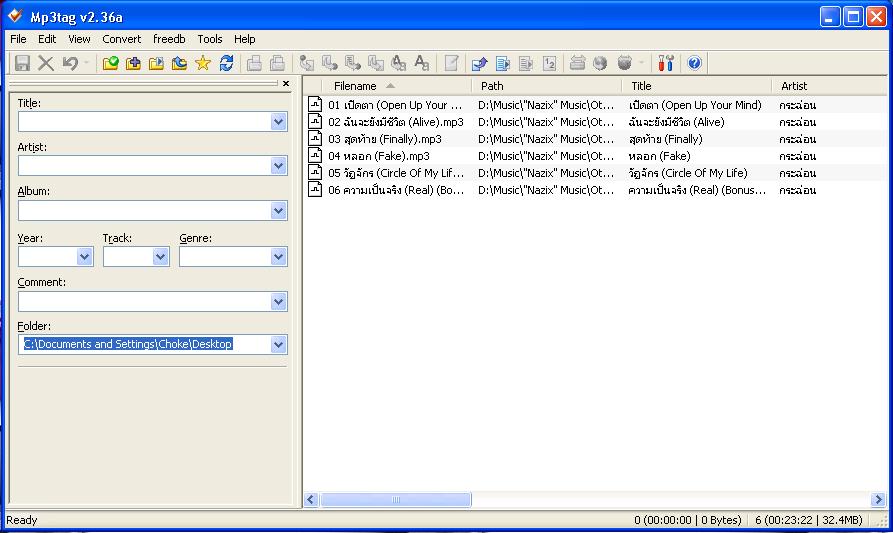Open the Tools menu
The image size is (893, 533).
(x=210, y=39)
